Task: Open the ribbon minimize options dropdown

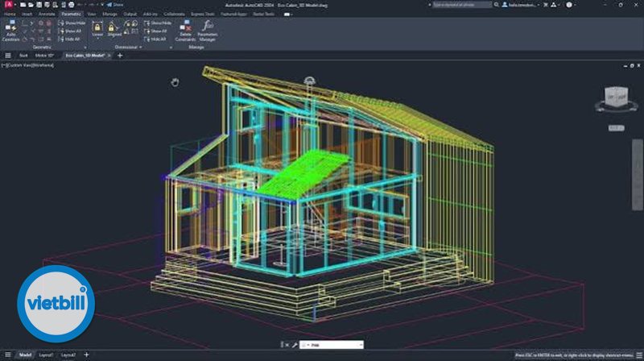Action: [x=288, y=15]
